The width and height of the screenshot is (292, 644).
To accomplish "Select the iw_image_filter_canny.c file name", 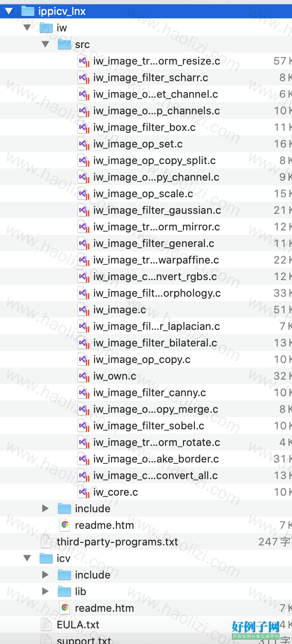I will tap(149, 393).
